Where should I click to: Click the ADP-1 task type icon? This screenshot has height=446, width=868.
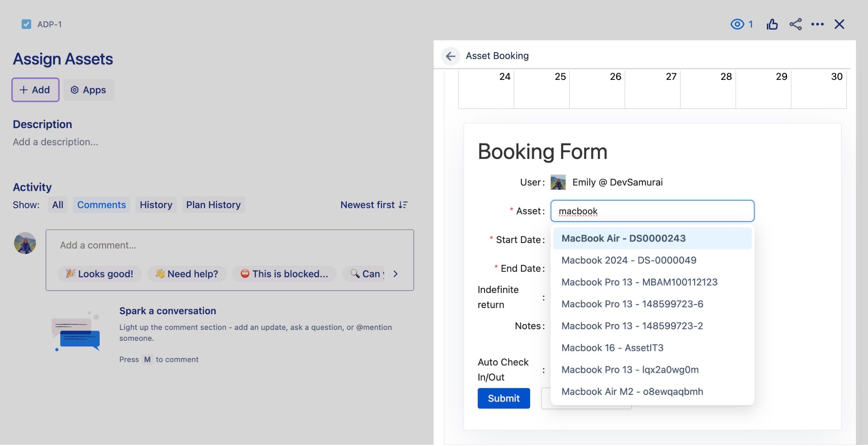[26, 24]
